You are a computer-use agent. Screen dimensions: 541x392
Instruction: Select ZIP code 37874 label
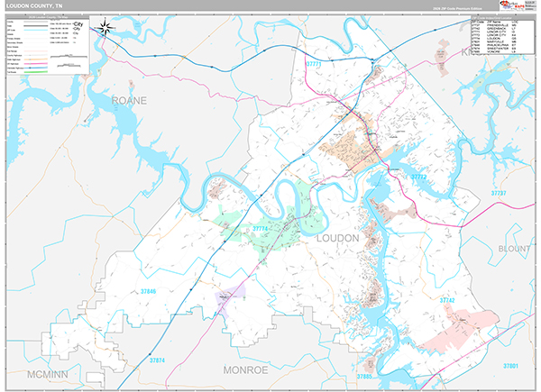point(158,360)
